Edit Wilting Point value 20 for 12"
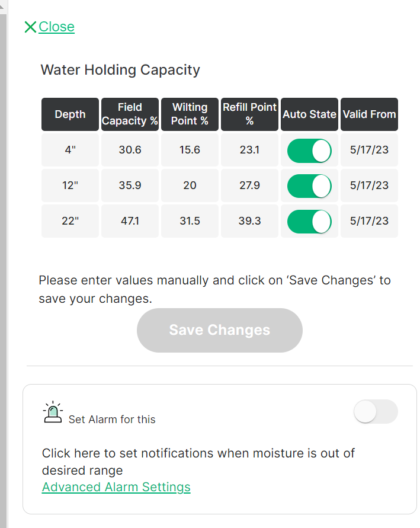 pyautogui.click(x=190, y=186)
